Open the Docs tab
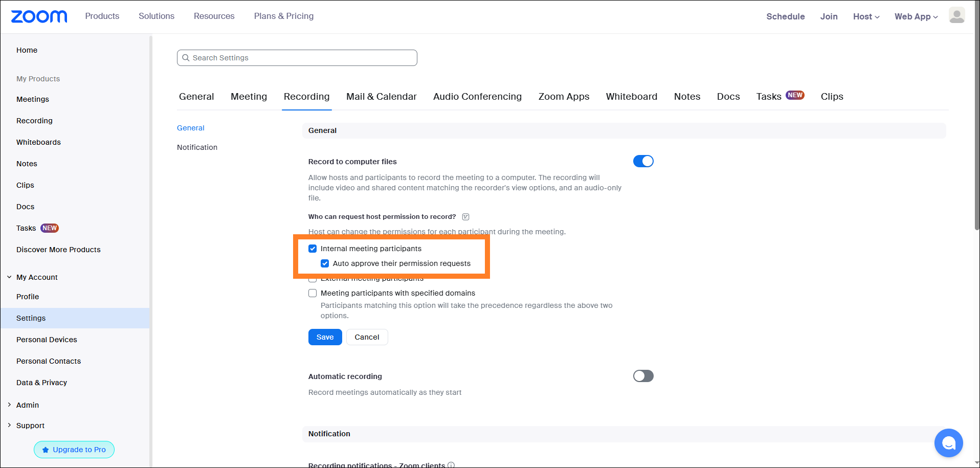The image size is (980, 468). [x=728, y=97]
